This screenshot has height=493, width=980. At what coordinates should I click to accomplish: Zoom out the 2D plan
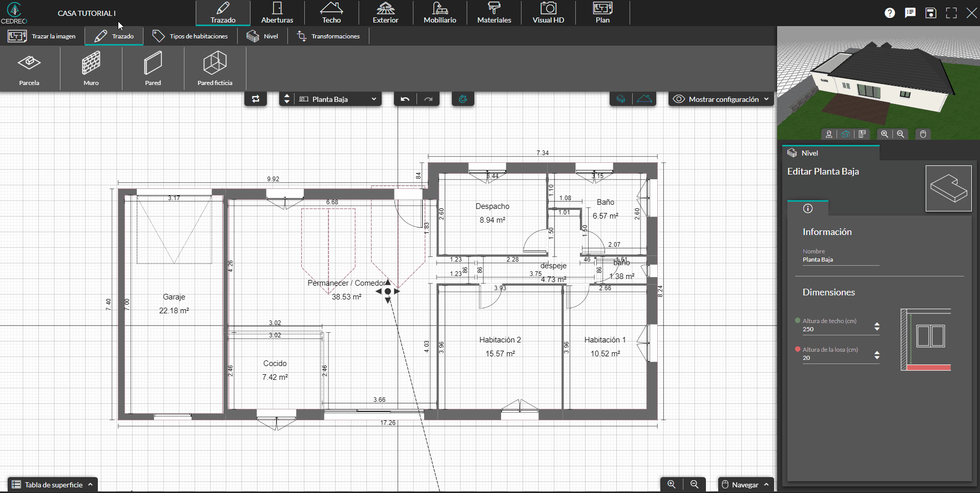[x=695, y=484]
